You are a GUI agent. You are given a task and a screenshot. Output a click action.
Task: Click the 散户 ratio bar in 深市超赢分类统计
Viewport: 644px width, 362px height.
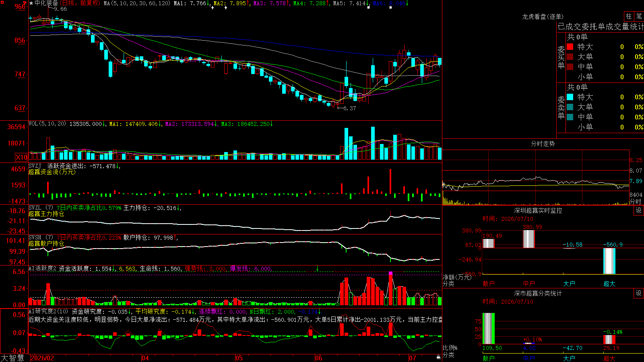tap(489, 329)
